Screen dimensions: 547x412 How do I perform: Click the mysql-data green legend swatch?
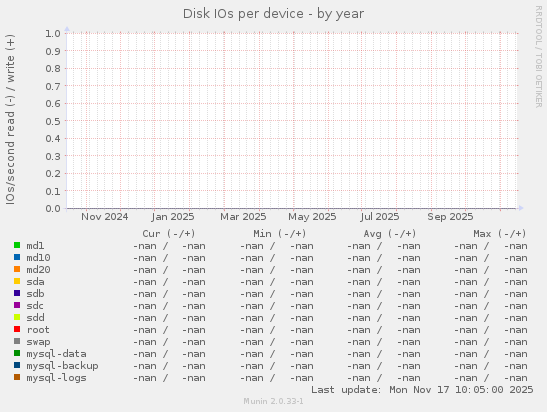coord(17,353)
